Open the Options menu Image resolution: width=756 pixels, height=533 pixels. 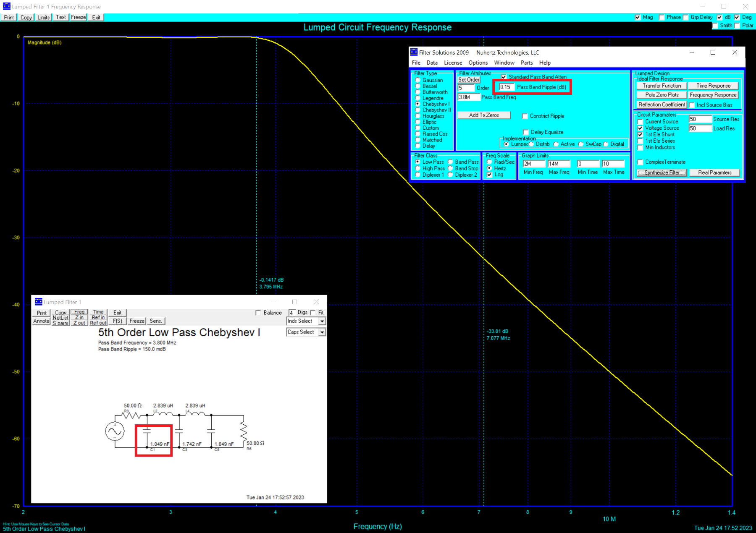click(x=478, y=63)
